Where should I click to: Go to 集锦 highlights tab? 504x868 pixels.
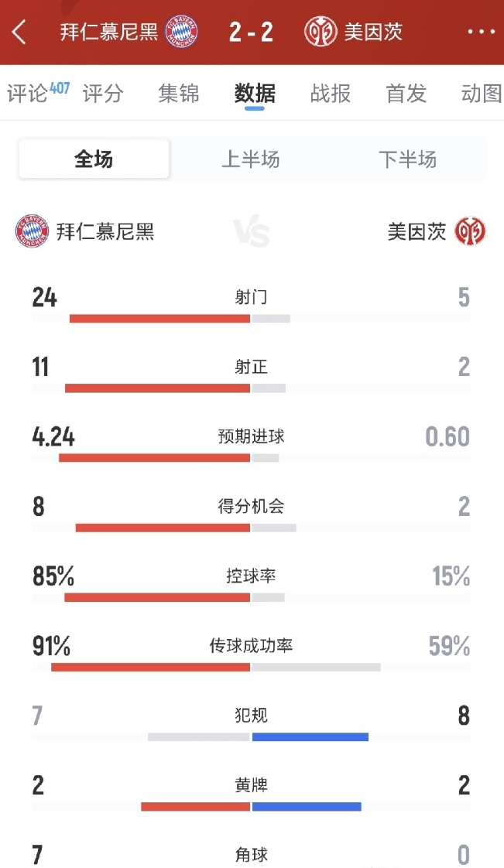click(x=179, y=94)
